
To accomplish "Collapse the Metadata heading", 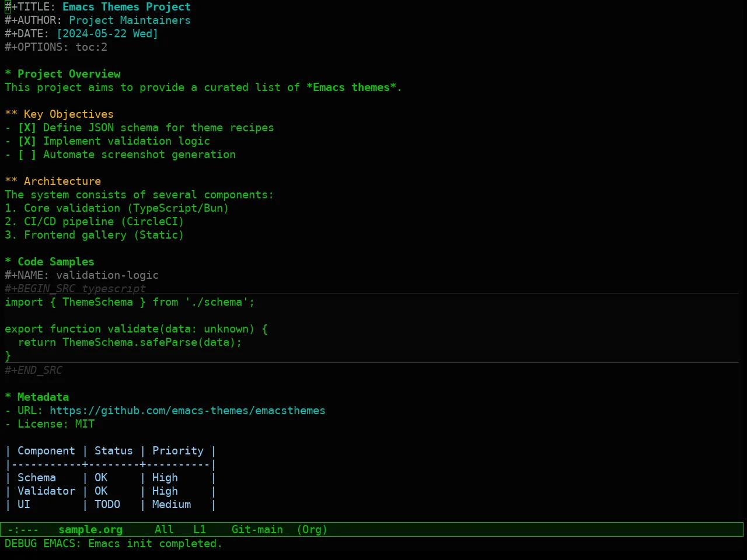I will 37,397.
